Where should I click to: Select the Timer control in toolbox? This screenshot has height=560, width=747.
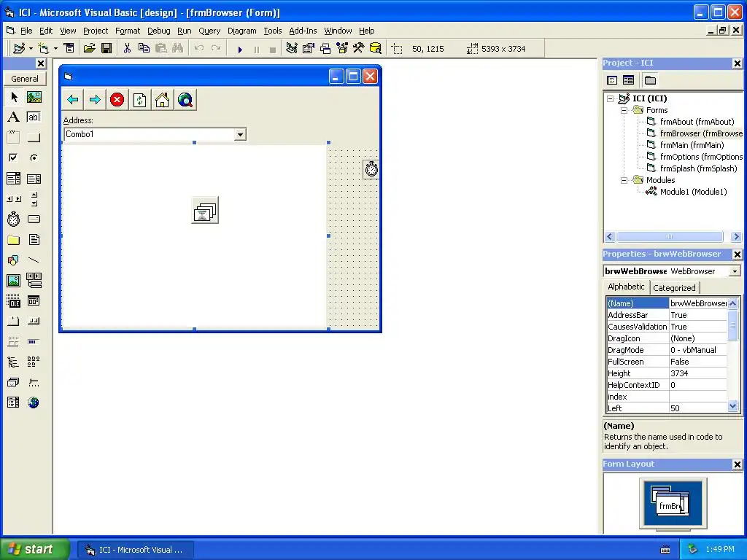click(13, 219)
